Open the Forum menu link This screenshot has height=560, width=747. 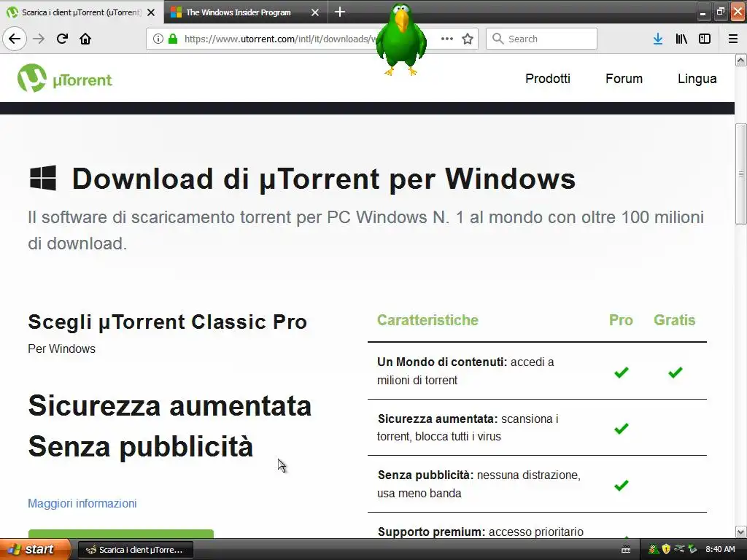point(624,79)
